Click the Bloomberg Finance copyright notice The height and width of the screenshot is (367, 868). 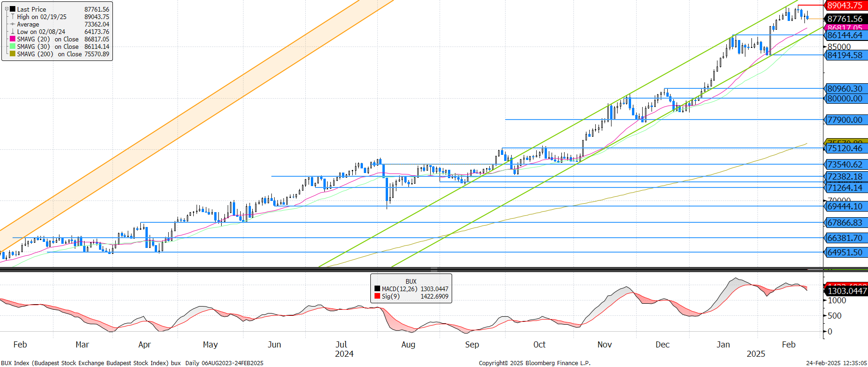pos(535,363)
